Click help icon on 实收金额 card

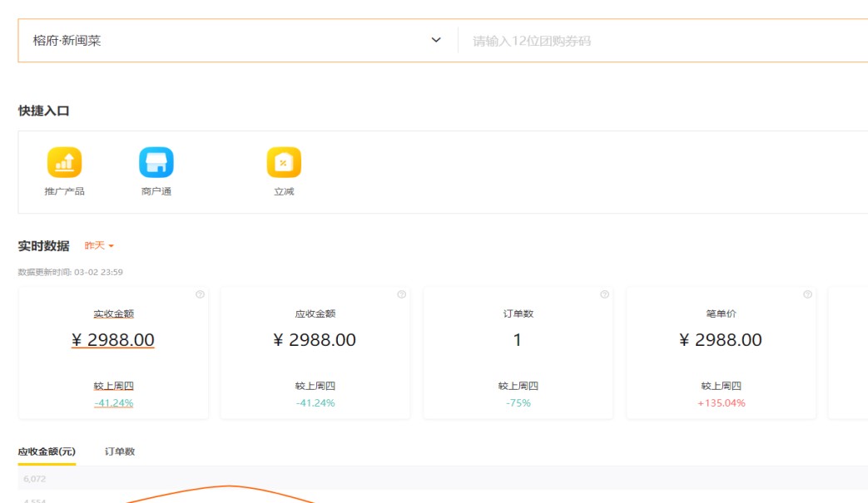tap(200, 294)
